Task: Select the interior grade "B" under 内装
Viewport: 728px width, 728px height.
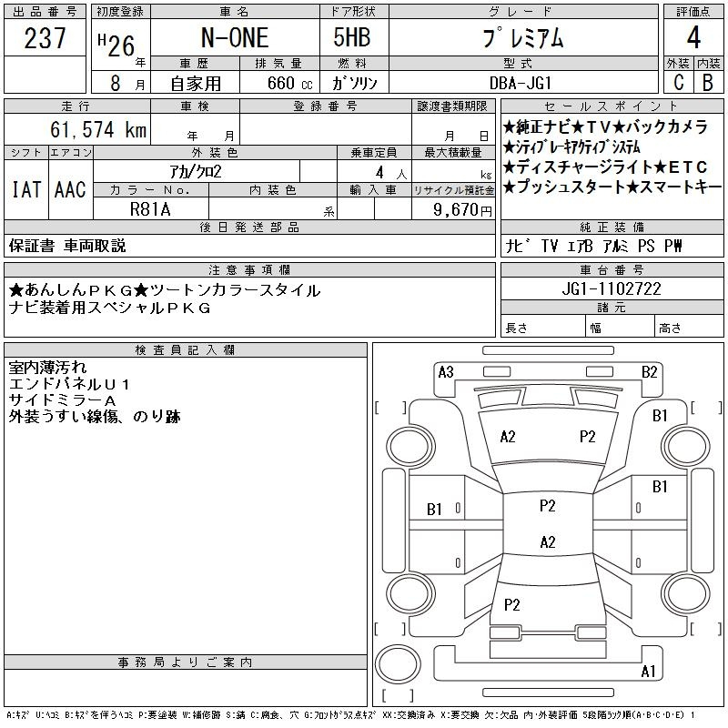Action: [708, 83]
